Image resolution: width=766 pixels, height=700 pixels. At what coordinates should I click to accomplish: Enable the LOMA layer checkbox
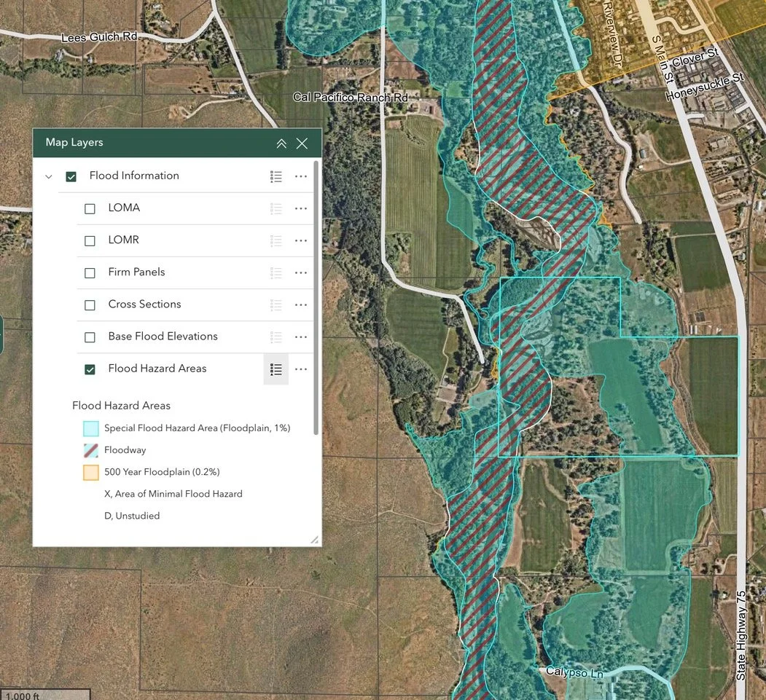click(x=90, y=208)
